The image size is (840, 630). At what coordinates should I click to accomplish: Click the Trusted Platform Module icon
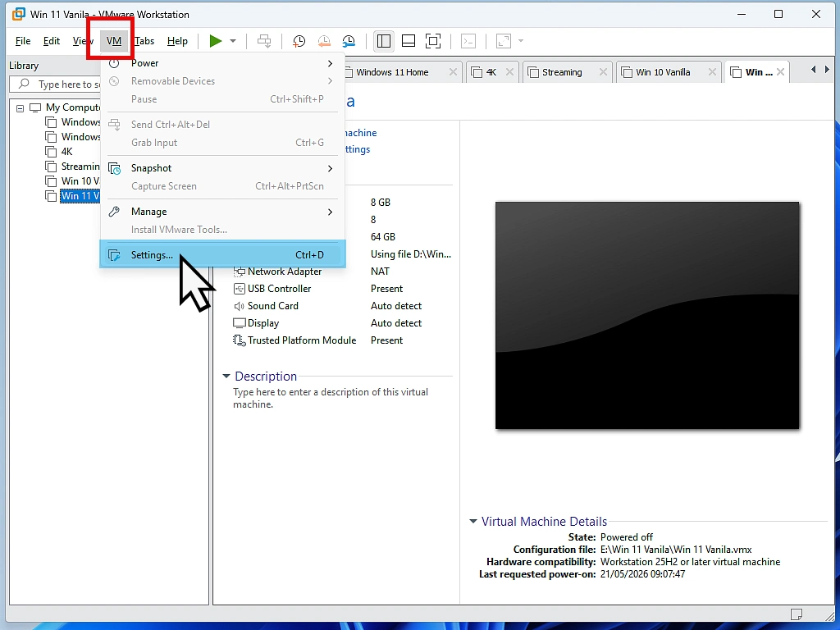point(239,340)
